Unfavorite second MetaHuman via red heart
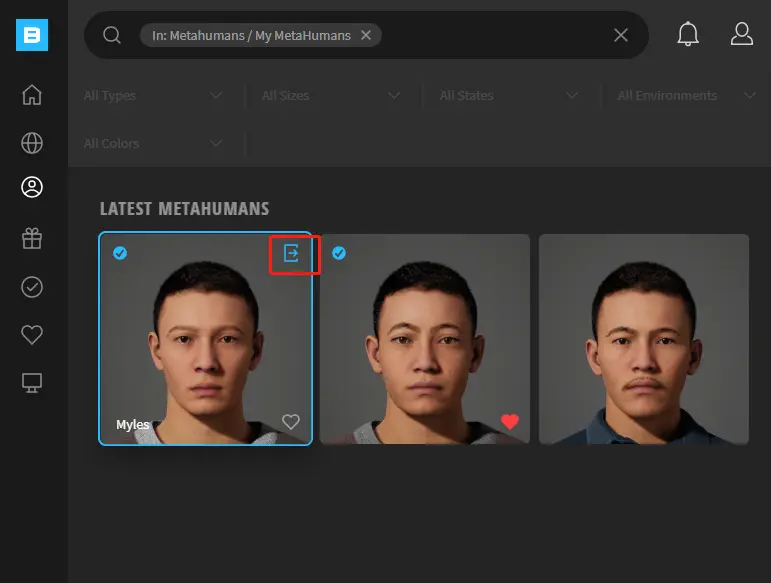771x583 pixels. (510, 422)
